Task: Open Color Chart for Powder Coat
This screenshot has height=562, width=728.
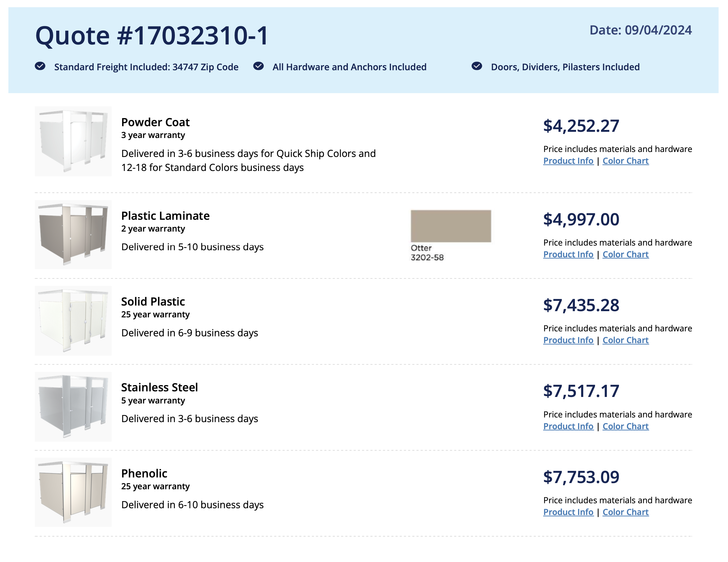Action: point(625,161)
